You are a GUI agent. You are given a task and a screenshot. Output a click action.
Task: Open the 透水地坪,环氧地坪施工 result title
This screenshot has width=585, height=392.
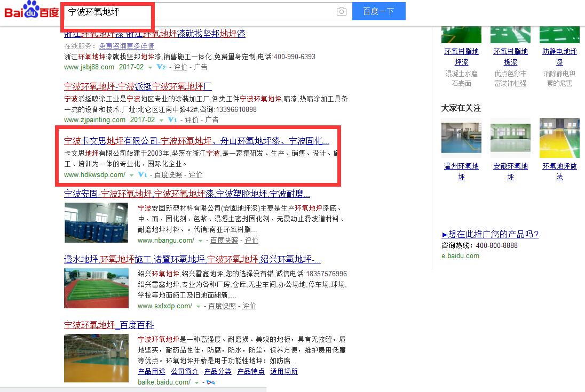click(x=192, y=259)
